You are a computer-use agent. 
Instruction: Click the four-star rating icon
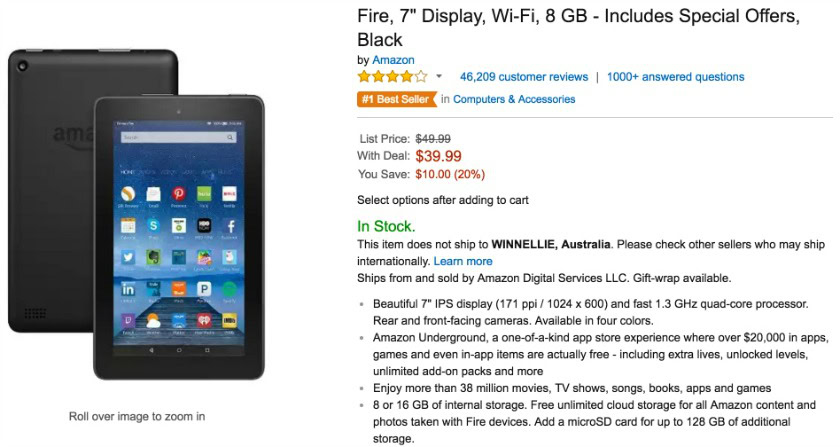(x=392, y=77)
